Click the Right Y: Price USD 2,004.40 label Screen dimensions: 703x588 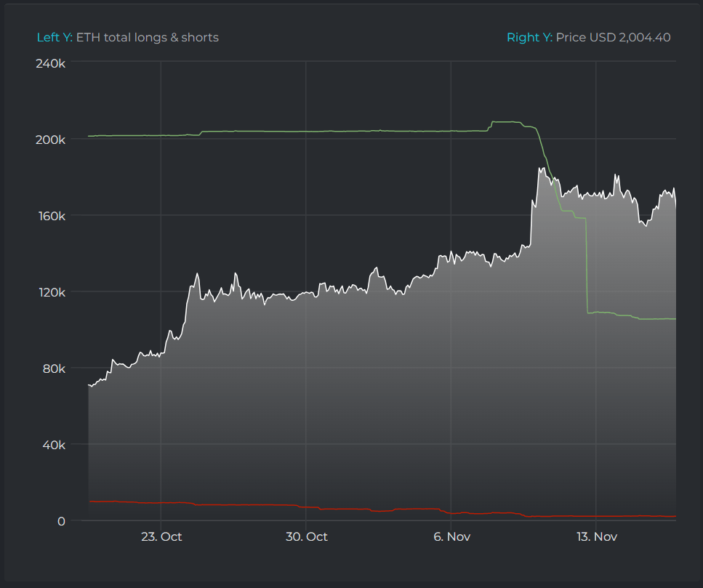(590, 37)
